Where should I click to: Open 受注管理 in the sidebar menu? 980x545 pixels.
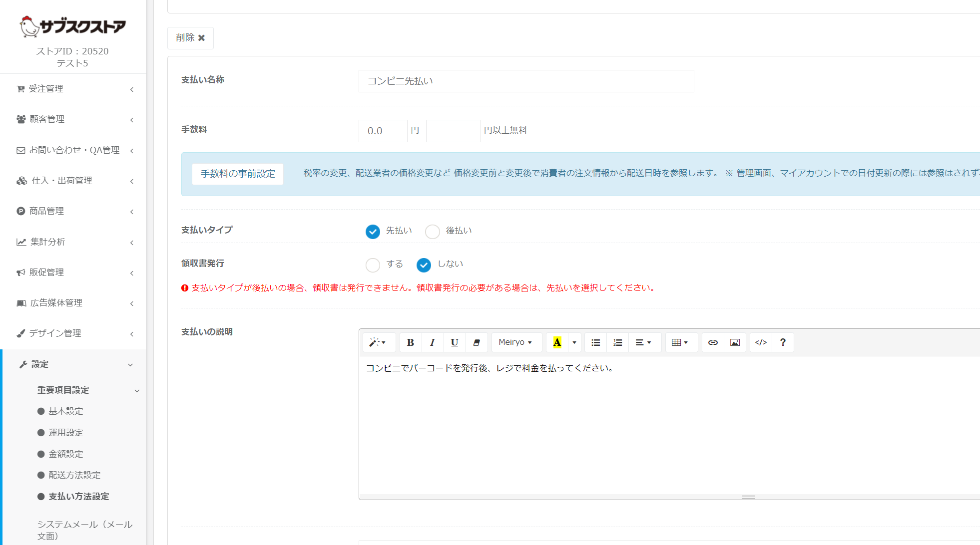tap(46, 89)
